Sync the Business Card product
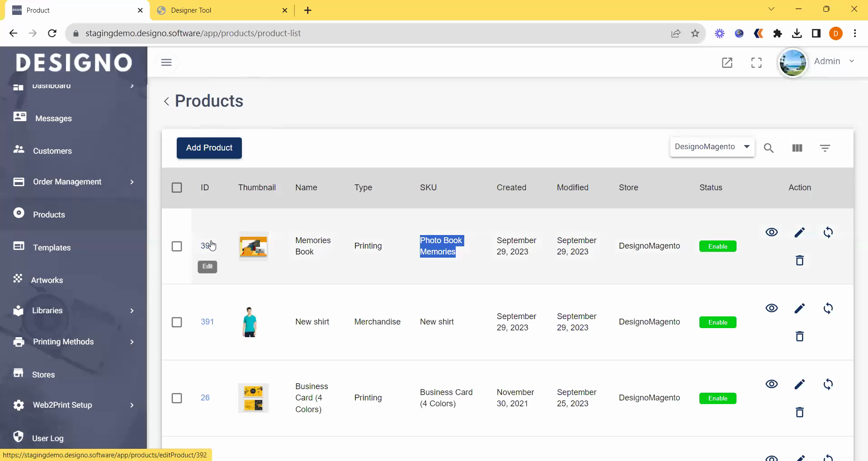868x461 pixels. tap(828, 384)
